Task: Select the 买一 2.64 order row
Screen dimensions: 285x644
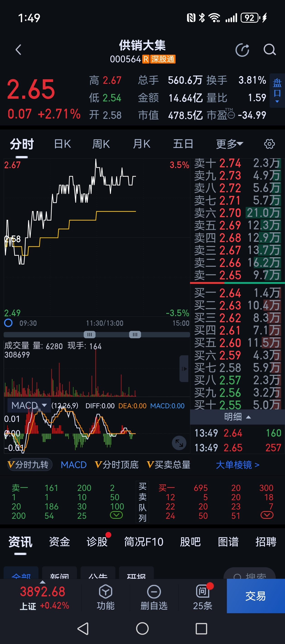Action: tap(237, 293)
